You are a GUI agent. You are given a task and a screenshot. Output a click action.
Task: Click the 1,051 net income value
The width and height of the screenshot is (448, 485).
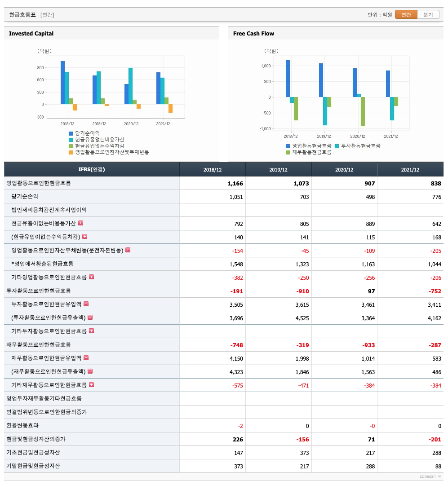pos(236,197)
